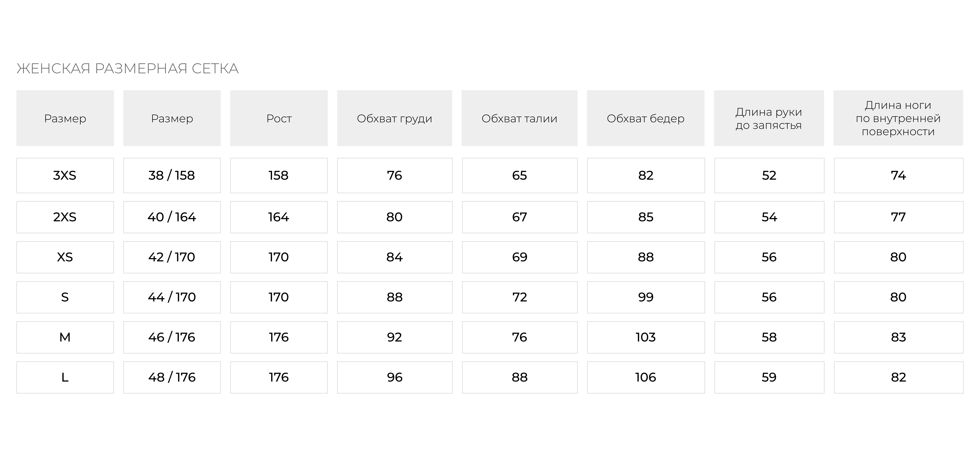Click the 3XS size cell
The width and height of the screenshot is (980, 450).
[x=65, y=175]
